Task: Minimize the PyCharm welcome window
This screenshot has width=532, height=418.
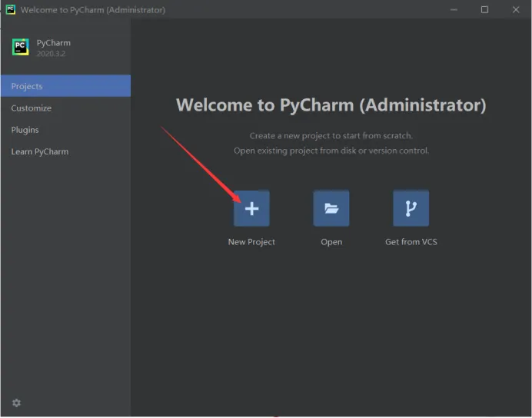Action: (454, 9)
